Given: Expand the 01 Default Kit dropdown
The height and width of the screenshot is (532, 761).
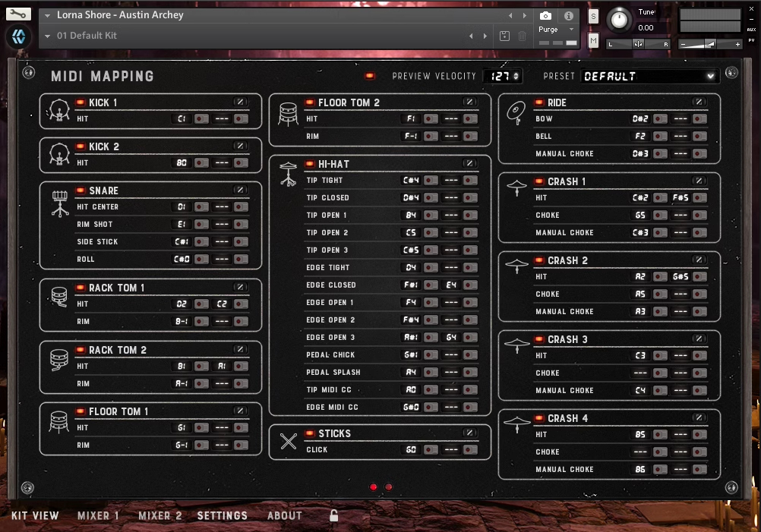Looking at the screenshot, I should [48, 36].
